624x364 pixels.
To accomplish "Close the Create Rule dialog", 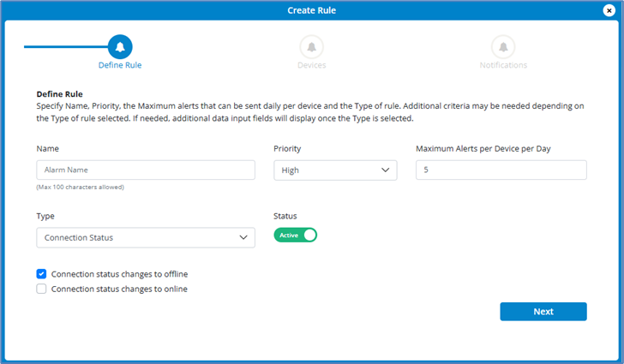I will click(609, 10).
